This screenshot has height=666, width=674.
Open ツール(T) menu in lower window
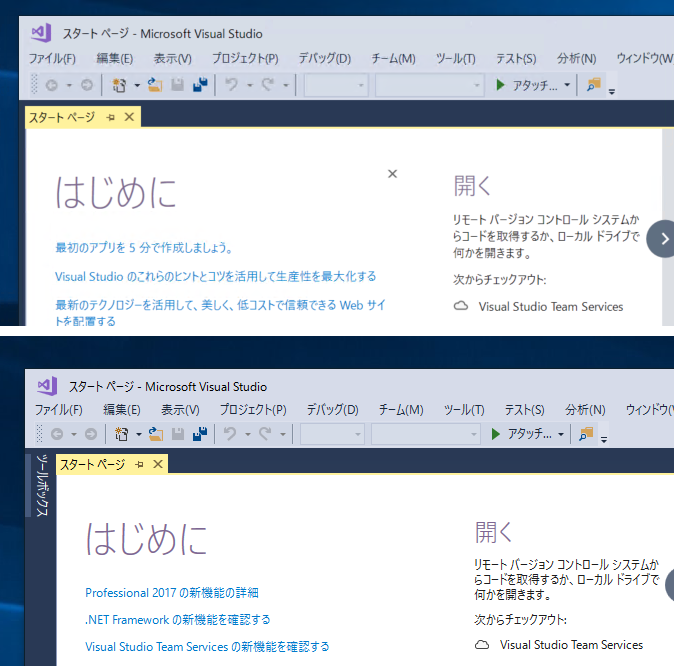[464, 410]
